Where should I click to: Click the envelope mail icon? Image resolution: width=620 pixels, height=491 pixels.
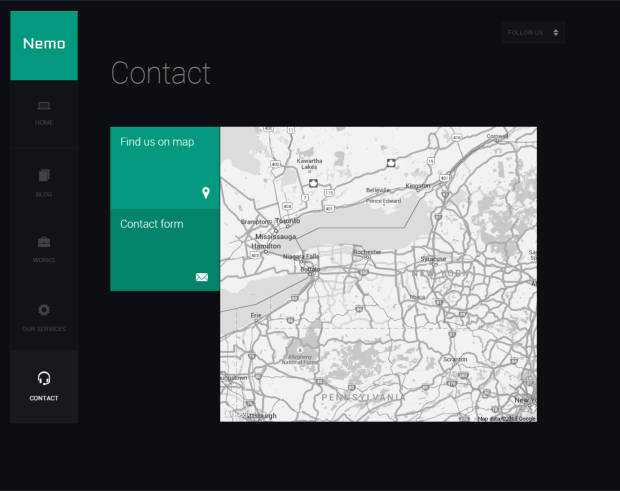[x=202, y=277]
